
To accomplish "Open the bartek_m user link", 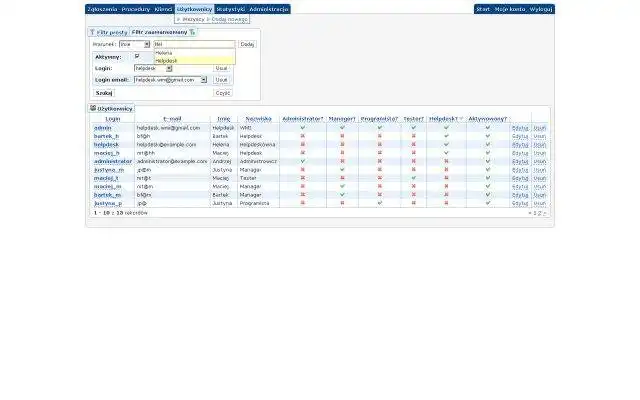I will click(107, 195).
